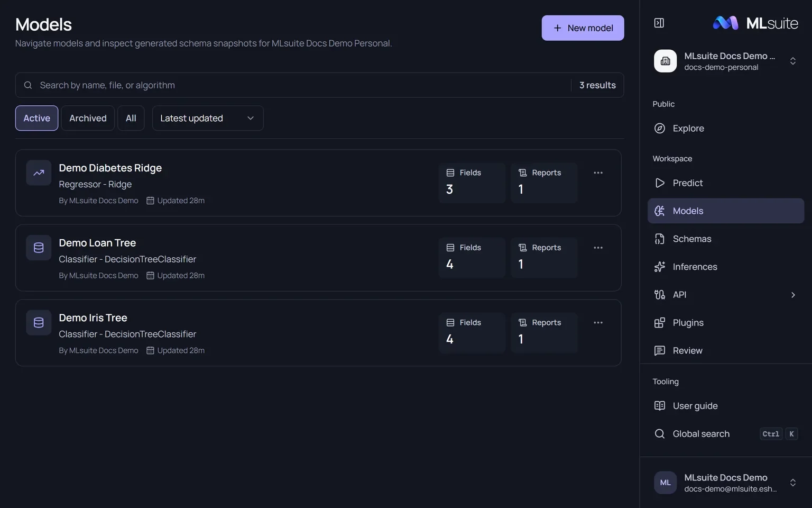
Task: Click the Inferences sparkle icon
Action: pos(659,267)
